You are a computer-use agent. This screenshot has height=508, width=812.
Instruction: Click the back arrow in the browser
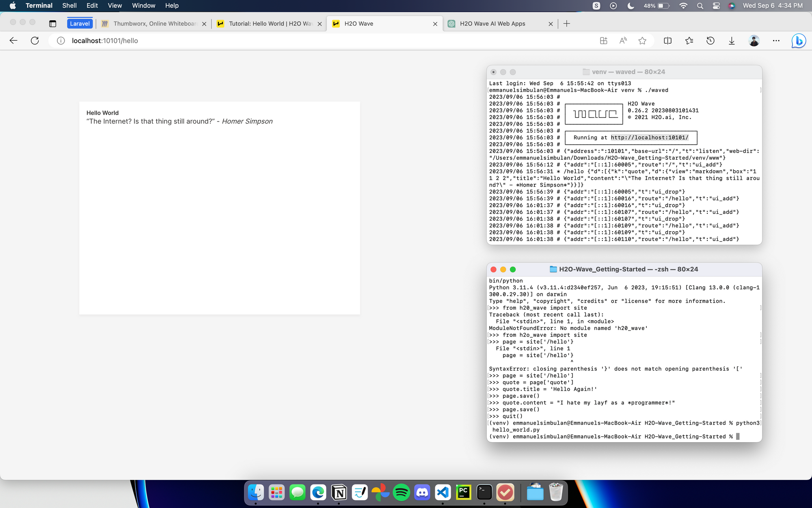[x=13, y=41]
